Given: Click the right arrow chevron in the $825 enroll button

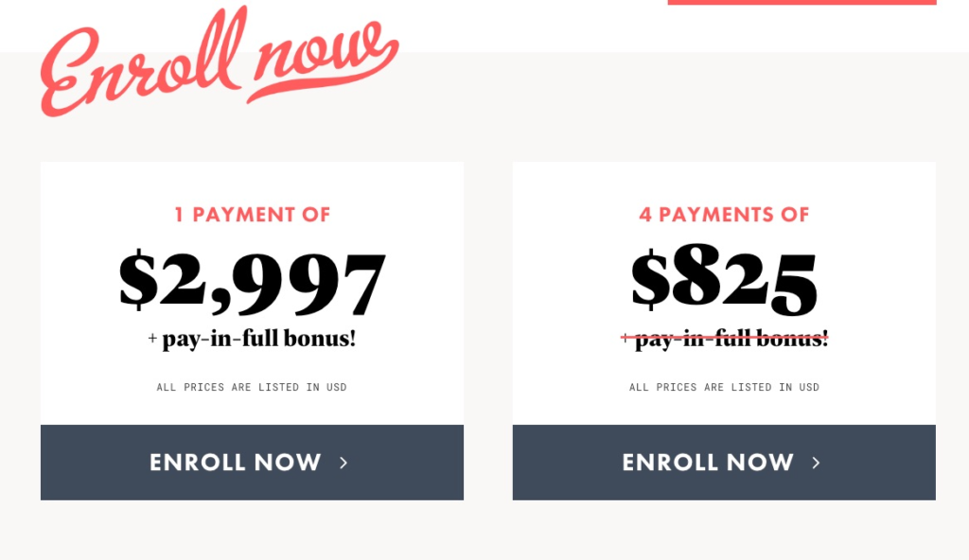Looking at the screenshot, I should coord(816,463).
